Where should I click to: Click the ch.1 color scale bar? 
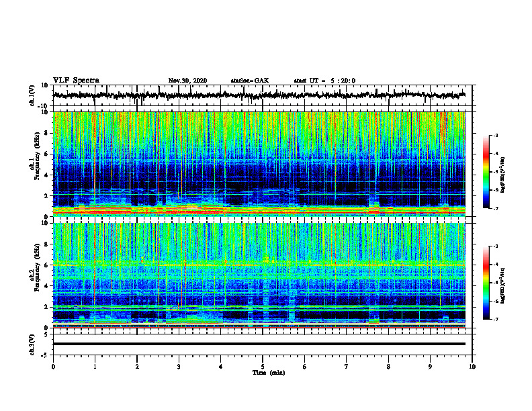[486, 172]
